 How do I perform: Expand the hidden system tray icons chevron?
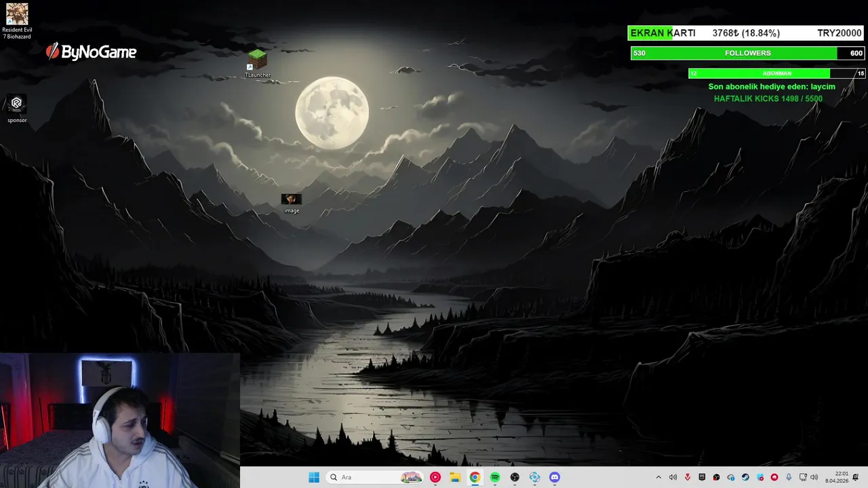pyautogui.click(x=658, y=477)
